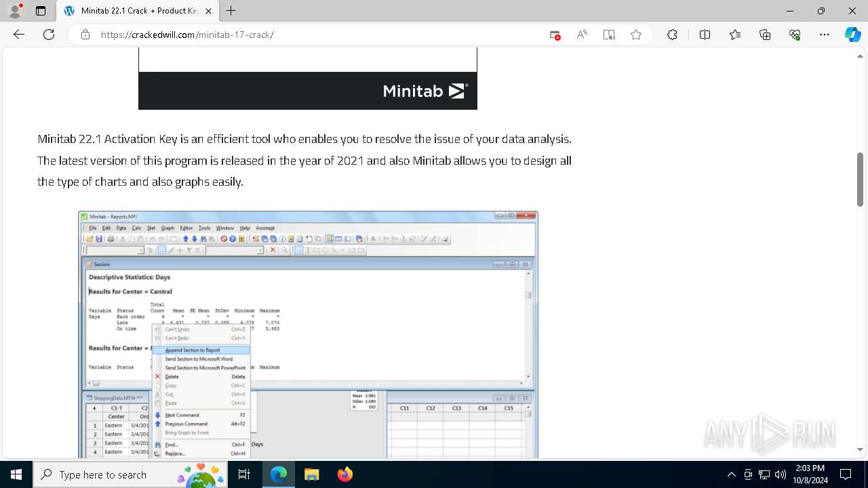Image resolution: width=868 pixels, height=488 pixels.
Task: Open the Windows Start menu
Action: 16,474
